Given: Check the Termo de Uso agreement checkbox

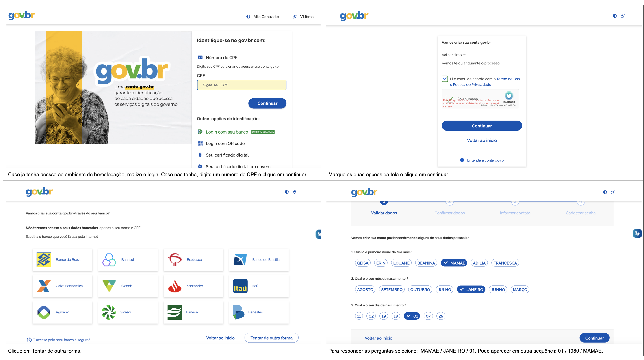Looking at the screenshot, I should point(445,79).
